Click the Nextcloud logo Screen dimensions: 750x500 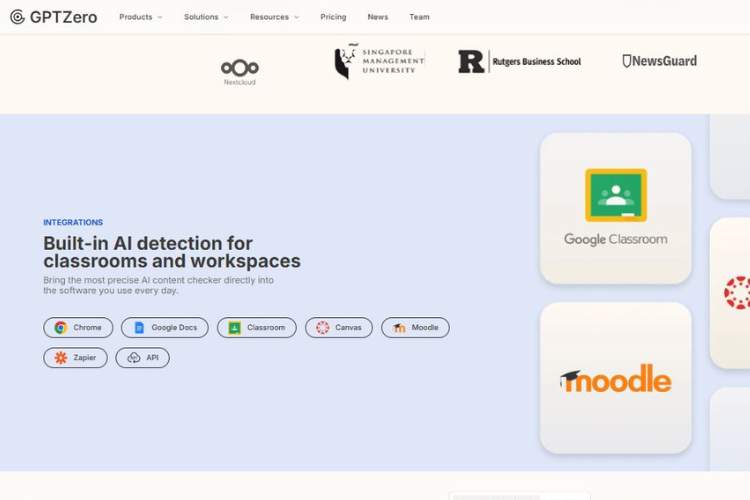pyautogui.click(x=239, y=71)
